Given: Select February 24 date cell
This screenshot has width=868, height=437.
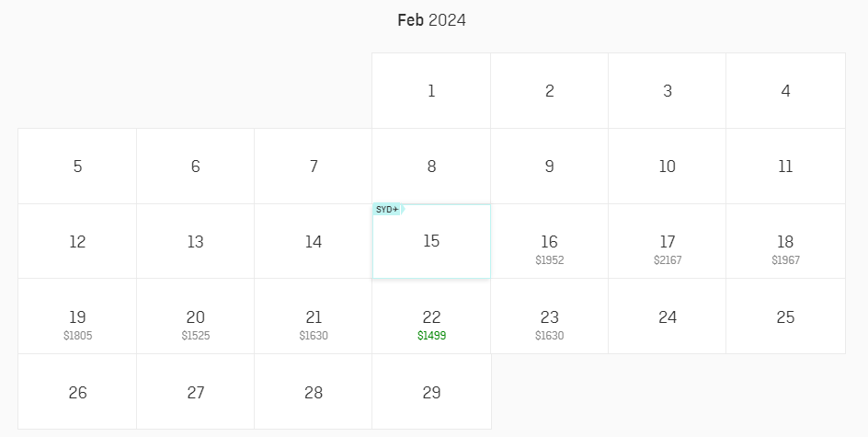Looking at the screenshot, I should pos(667,316).
